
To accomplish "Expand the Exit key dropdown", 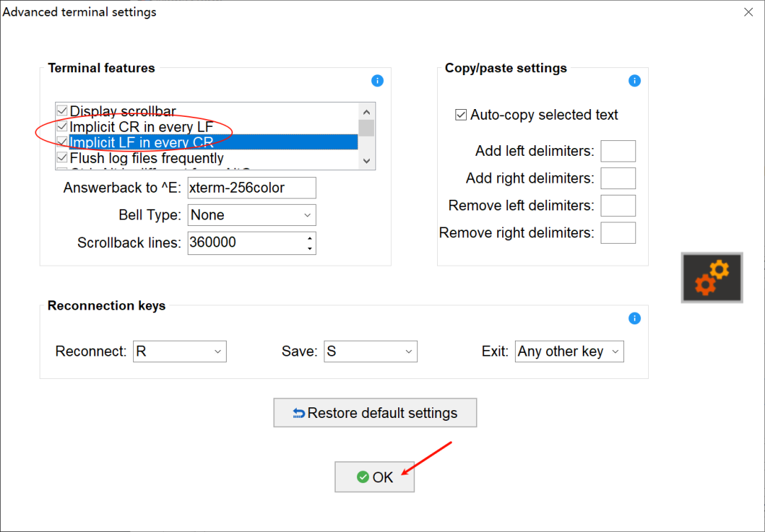I will tap(569, 351).
